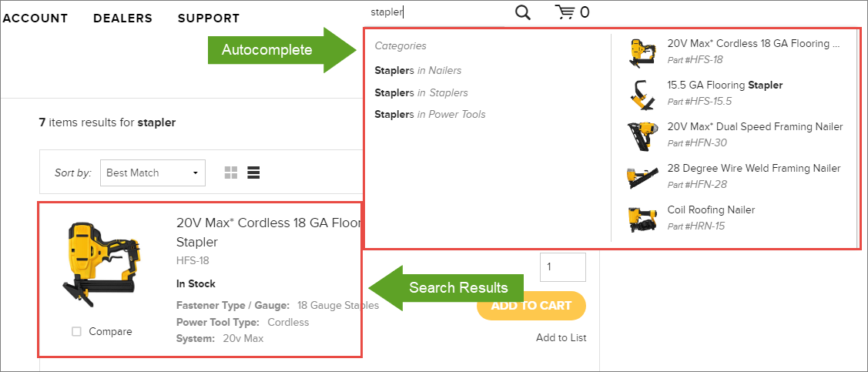Open the Sort by Best Match dropdown

tap(152, 173)
